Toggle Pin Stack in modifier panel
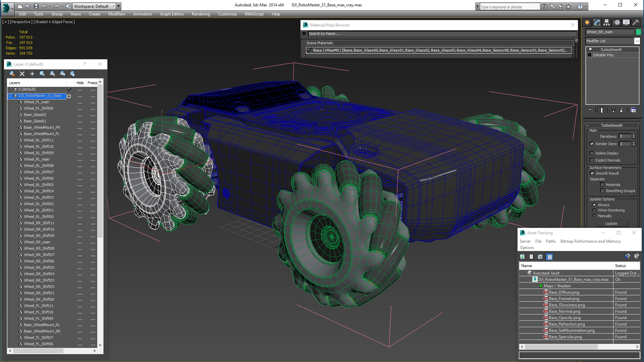Viewport: 644px width, 362px height. click(x=590, y=110)
